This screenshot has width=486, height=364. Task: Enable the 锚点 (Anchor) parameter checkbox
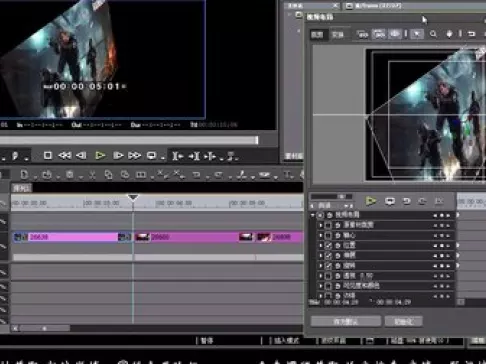(x=328, y=236)
